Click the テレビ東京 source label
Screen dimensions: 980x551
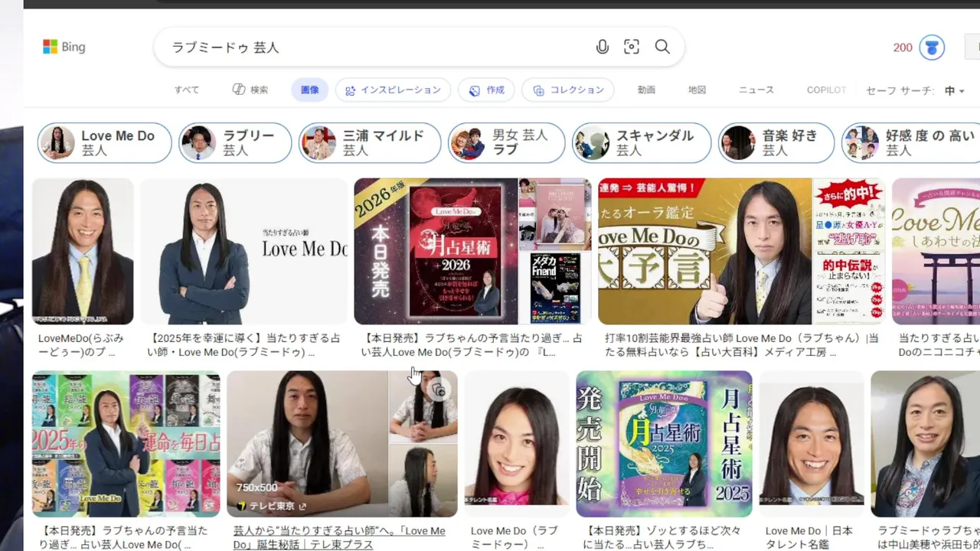click(272, 506)
